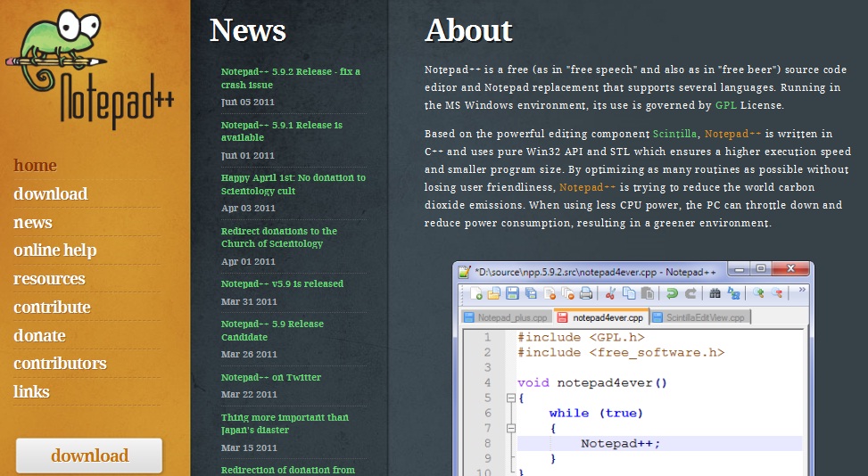Click orange Notepad++ link after Scintilla
Image resolution: width=868 pixels, height=476 pixels.
(733, 134)
